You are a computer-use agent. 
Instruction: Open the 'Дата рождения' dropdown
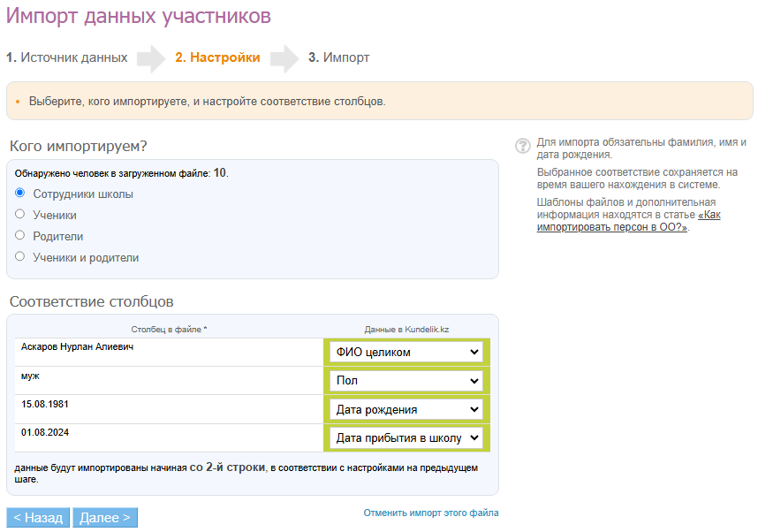click(x=406, y=410)
